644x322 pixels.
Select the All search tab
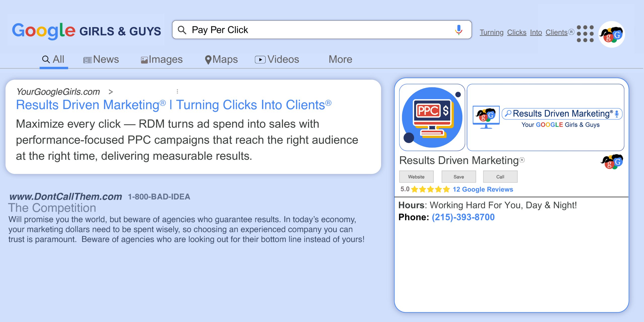click(x=53, y=59)
